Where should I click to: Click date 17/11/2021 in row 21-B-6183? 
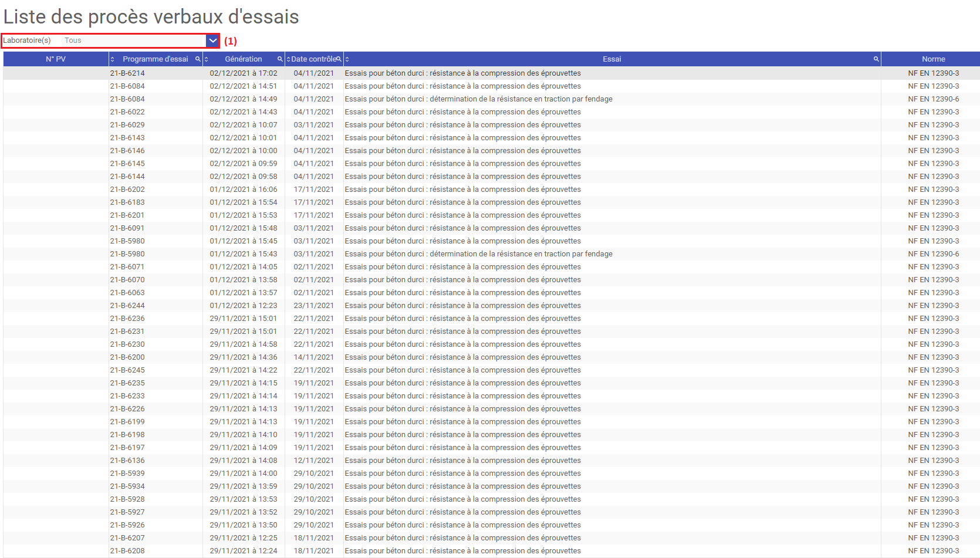click(x=314, y=202)
